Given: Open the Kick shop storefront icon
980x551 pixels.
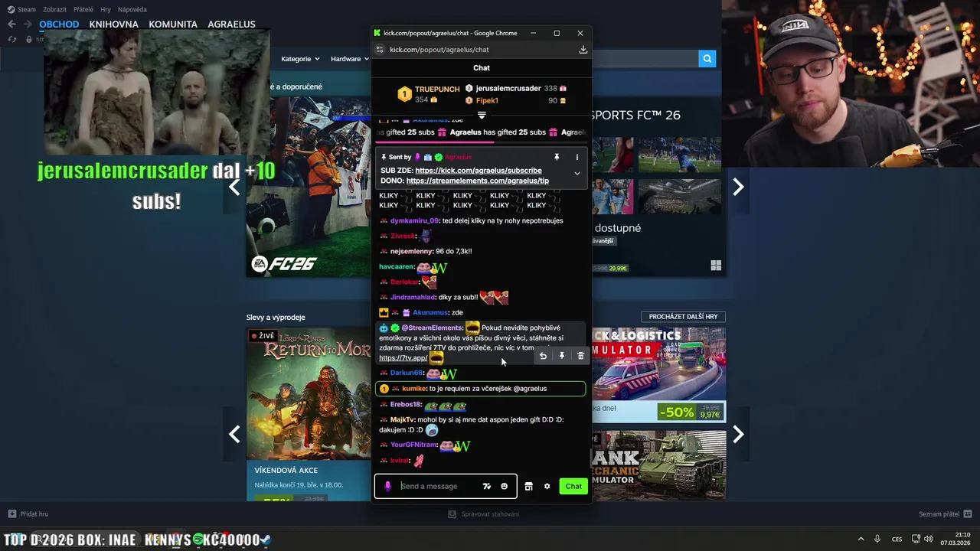Looking at the screenshot, I should click(528, 486).
